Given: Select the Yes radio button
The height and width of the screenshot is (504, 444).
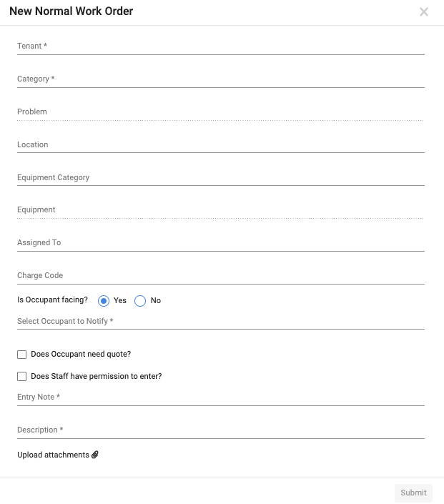Looking at the screenshot, I should point(104,301).
